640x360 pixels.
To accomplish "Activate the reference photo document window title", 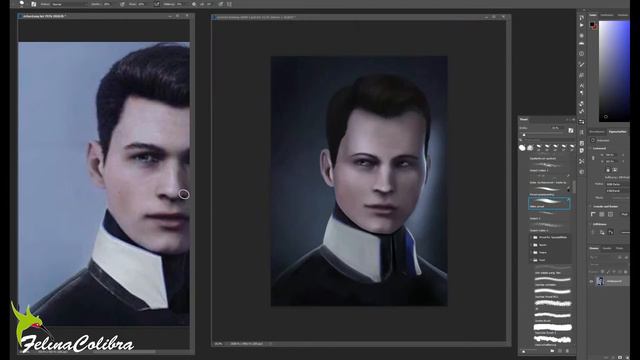I will point(43,16).
